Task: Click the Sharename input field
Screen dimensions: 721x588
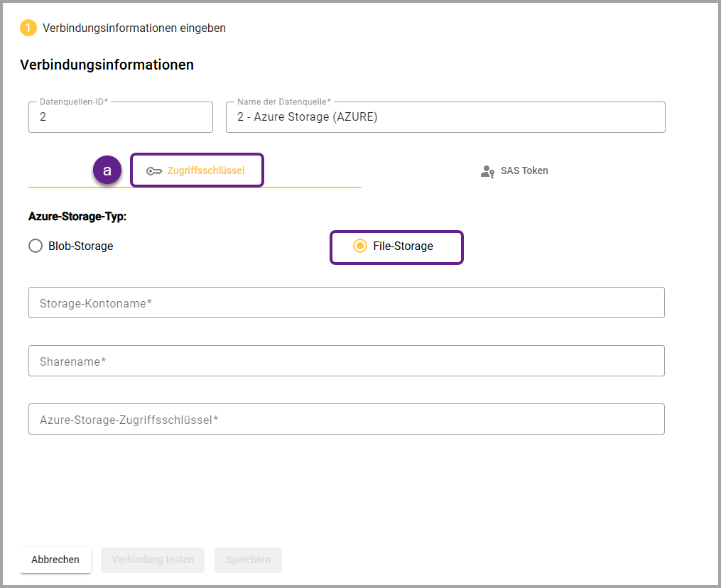Action: [x=346, y=361]
